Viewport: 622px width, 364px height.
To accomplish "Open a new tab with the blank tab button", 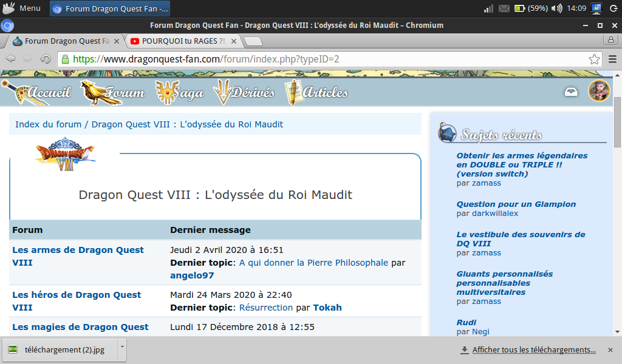I will pyautogui.click(x=253, y=41).
